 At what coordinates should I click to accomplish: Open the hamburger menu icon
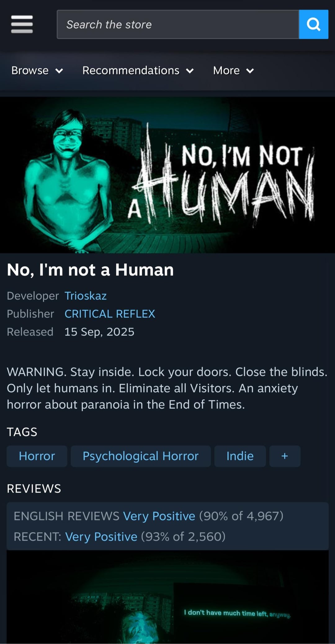coord(22,24)
